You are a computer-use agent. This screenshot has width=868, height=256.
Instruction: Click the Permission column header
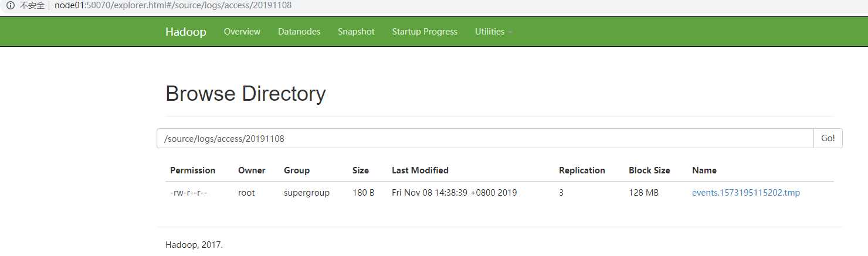tap(192, 170)
